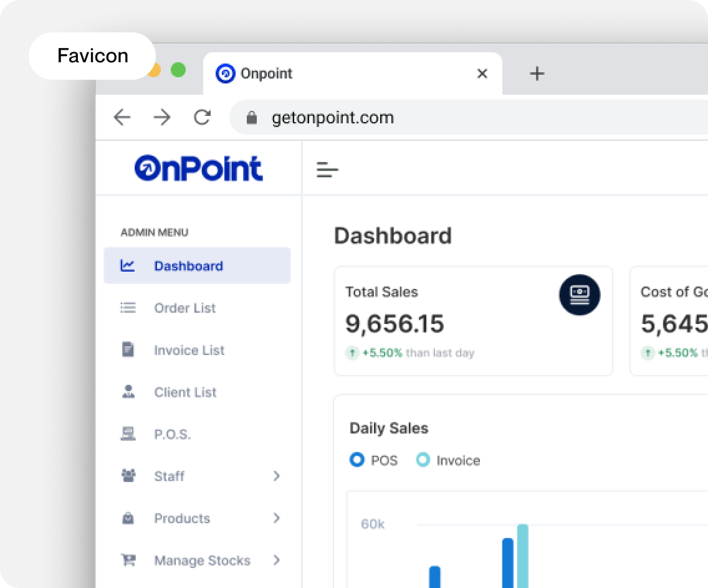This screenshot has height=588, width=708.
Task: Click the Products bag icon
Action: [128, 518]
